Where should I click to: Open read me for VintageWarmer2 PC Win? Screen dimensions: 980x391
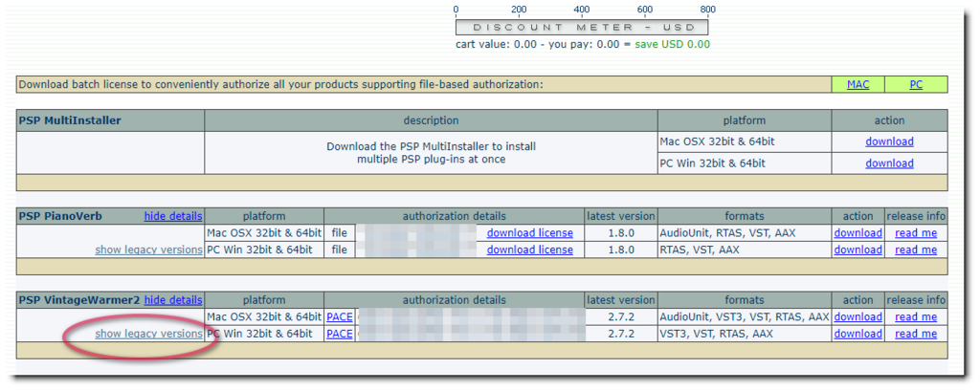tap(916, 335)
